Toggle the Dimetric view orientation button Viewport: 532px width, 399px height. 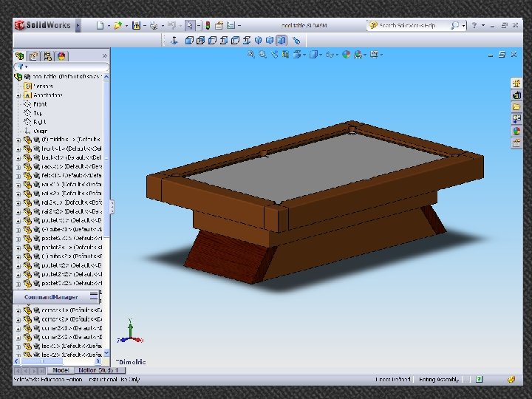282,41
